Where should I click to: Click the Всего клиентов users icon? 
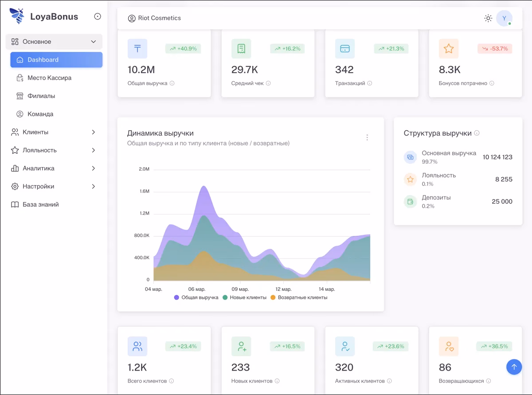pyautogui.click(x=137, y=346)
